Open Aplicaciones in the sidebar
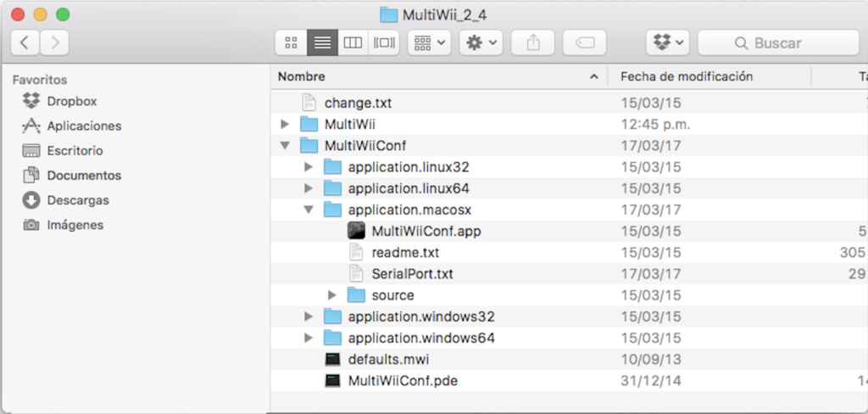868x414 pixels. click(x=83, y=126)
